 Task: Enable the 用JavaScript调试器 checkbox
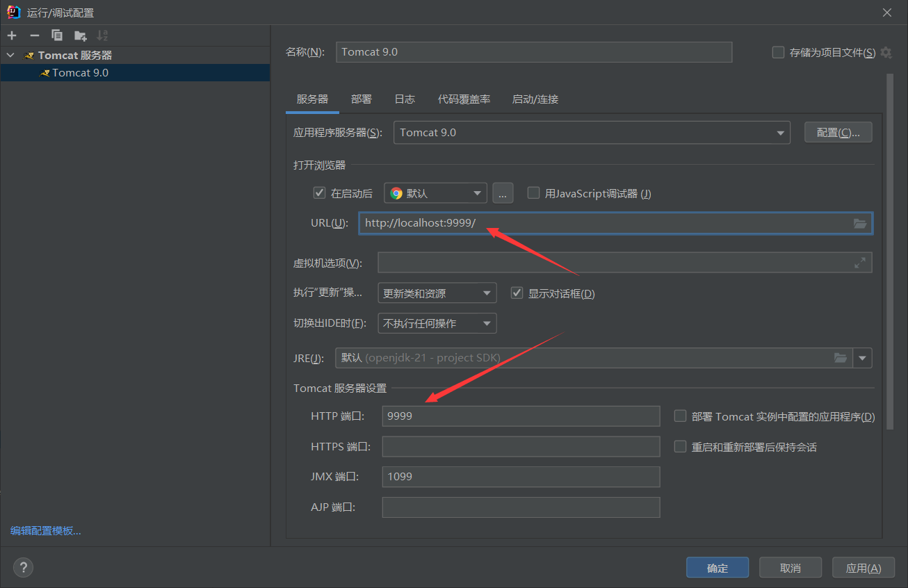533,193
